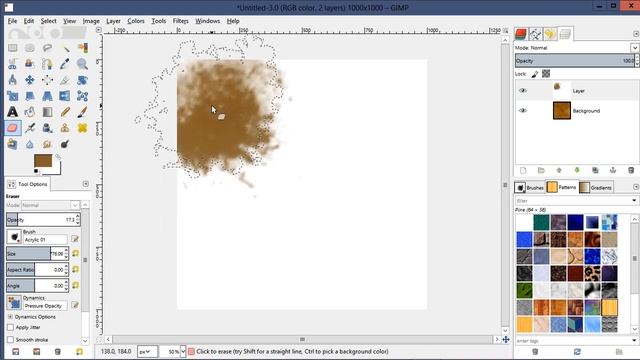The image size is (640, 360).
Task: Choose the Bucket Fill tool
Action: (x=30, y=112)
